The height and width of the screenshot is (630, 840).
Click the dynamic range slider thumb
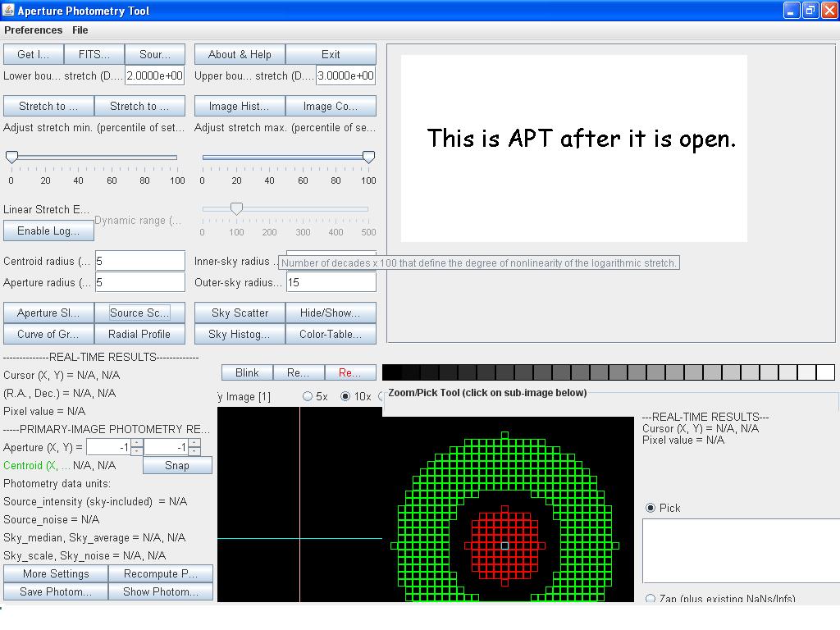coord(236,208)
